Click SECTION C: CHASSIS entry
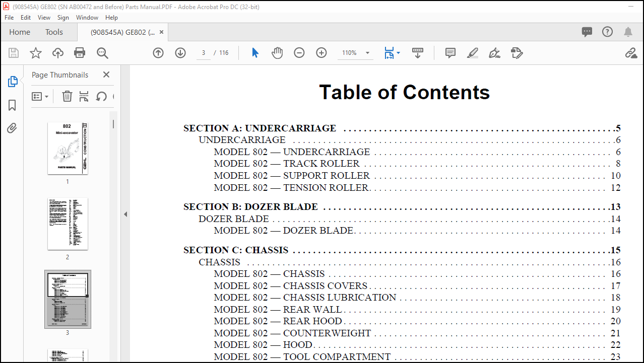Image resolution: width=644 pixels, height=363 pixels. 402,250
